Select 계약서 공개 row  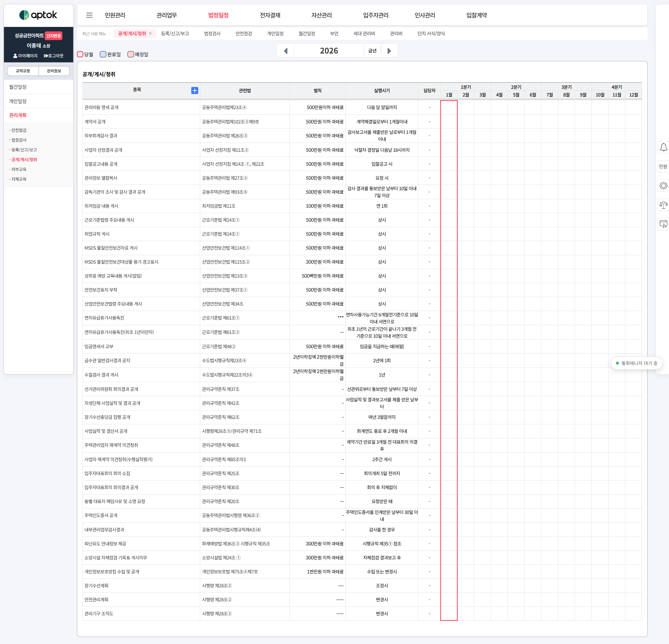click(362, 122)
